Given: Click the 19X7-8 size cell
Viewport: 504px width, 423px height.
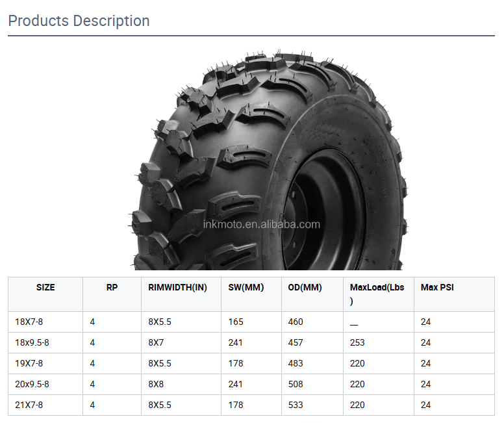Looking at the screenshot, I should [x=29, y=363].
